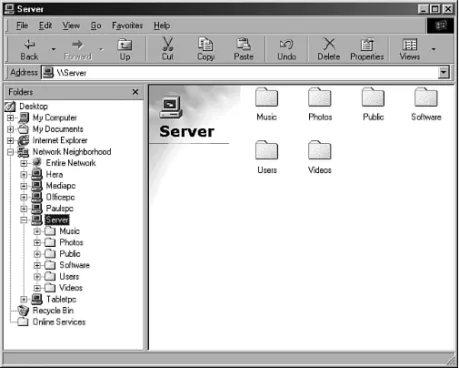Go Up one folder level

125,49
